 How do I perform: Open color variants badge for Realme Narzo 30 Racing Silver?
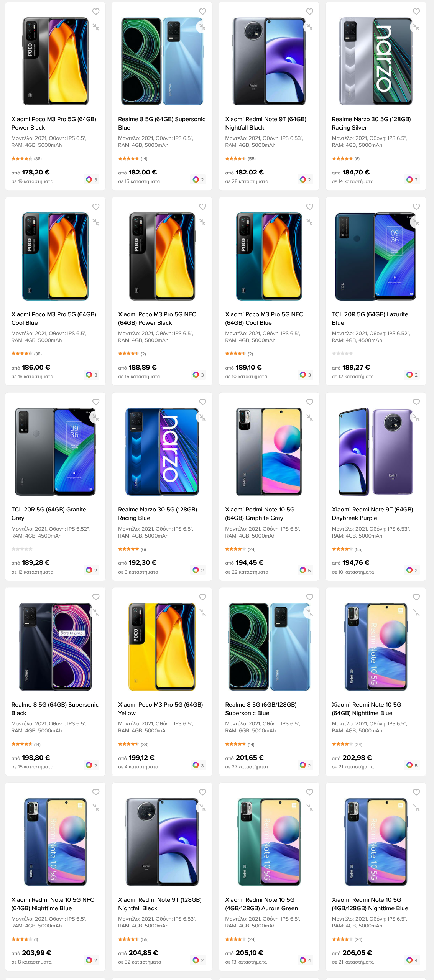click(412, 179)
